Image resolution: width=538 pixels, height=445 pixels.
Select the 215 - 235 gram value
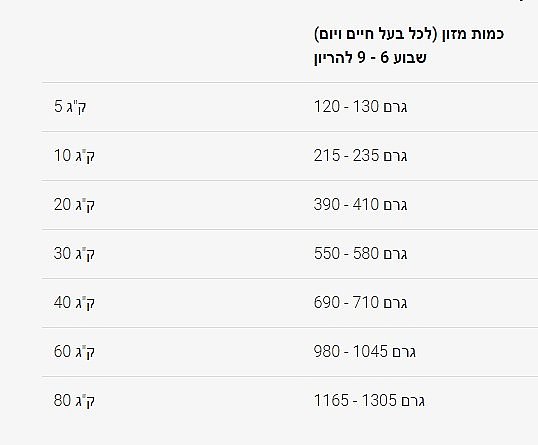360,156
